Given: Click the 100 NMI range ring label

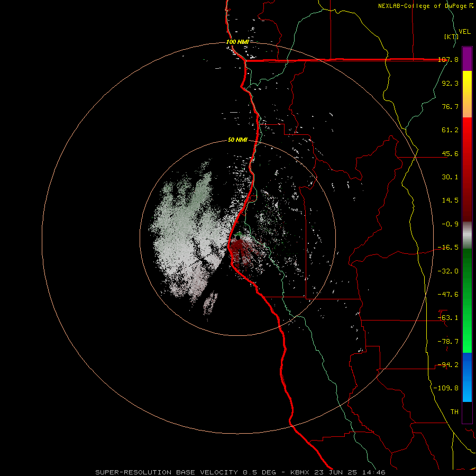Looking at the screenshot, I should click(x=237, y=42).
